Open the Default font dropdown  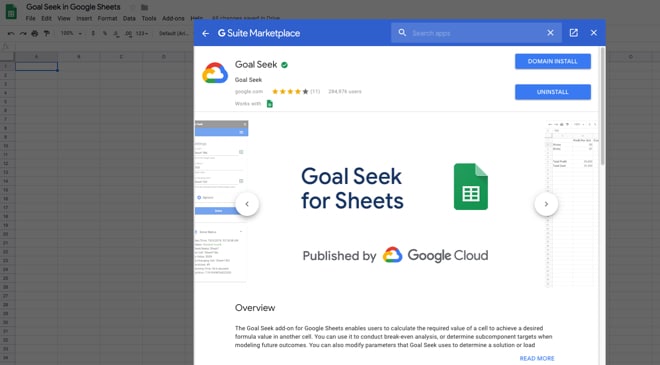click(x=174, y=33)
